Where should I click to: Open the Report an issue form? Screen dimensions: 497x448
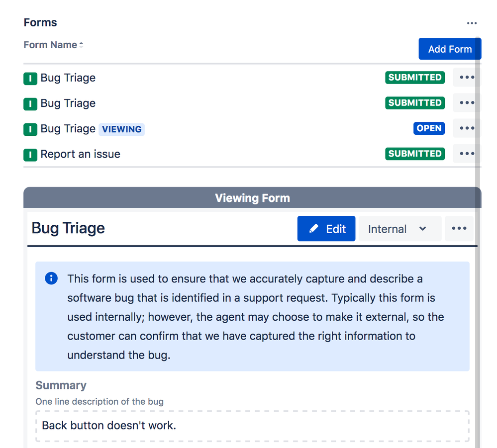click(x=80, y=154)
